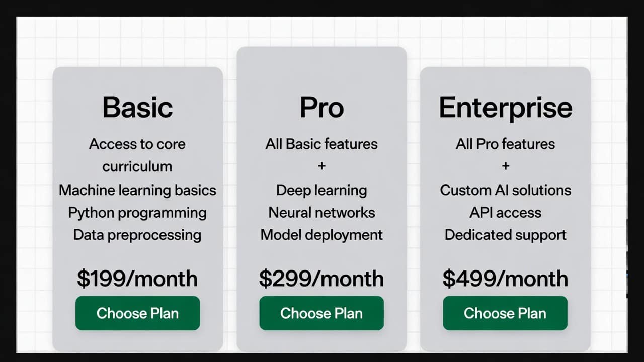
Task: Click the $499/month price text
Action: tap(506, 279)
